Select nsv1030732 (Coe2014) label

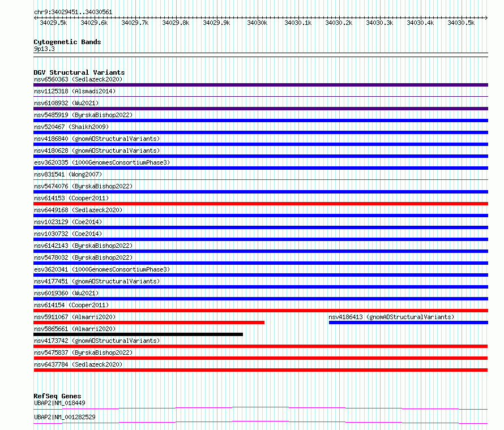pos(68,234)
